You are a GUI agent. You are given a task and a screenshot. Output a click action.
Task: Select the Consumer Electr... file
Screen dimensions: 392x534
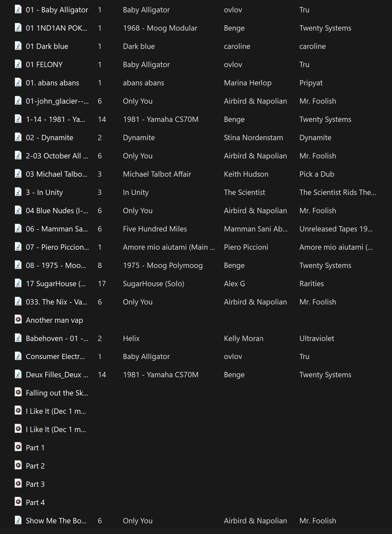(55, 356)
